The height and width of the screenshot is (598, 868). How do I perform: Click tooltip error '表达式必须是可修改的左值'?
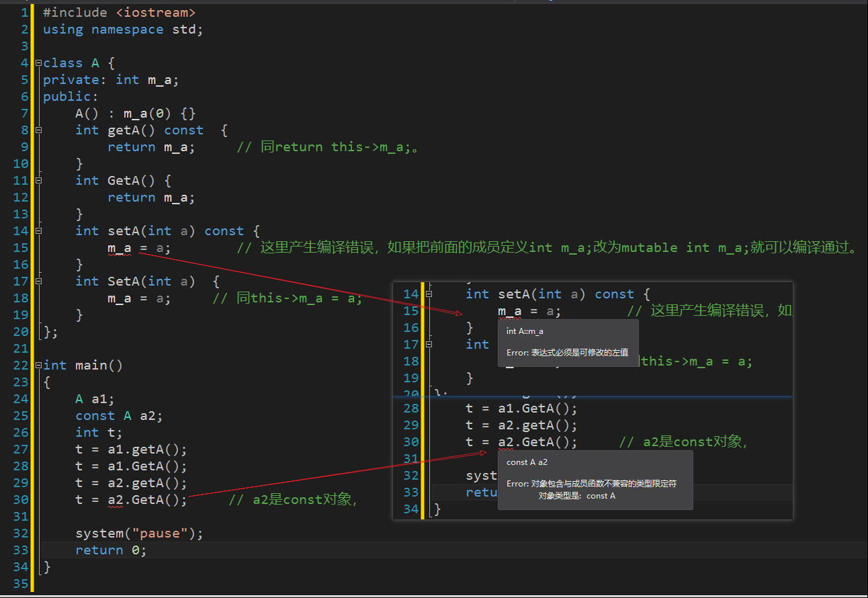click(x=580, y=352)
